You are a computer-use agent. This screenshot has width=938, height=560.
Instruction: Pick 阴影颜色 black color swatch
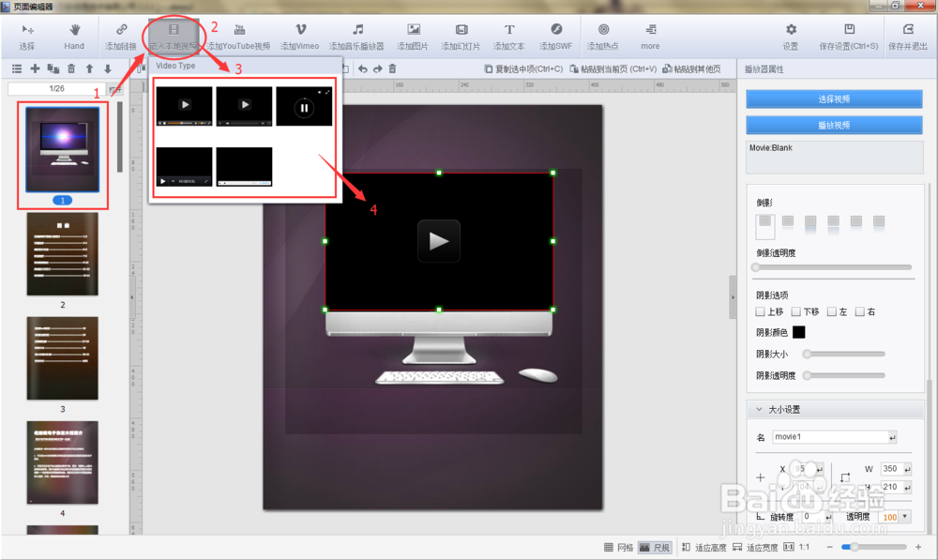point(798,332)
